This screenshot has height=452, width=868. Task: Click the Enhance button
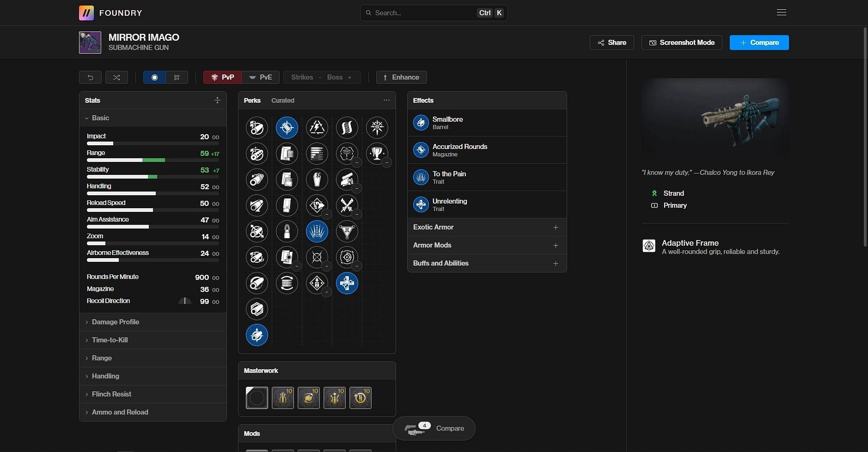point(401,77)
